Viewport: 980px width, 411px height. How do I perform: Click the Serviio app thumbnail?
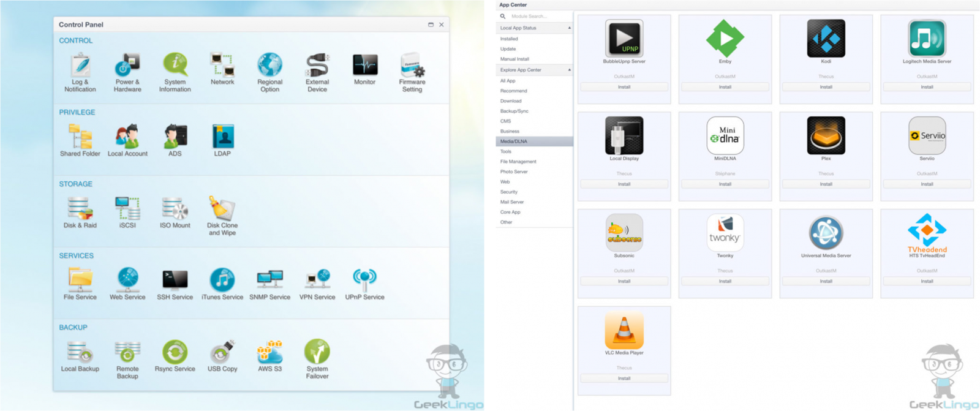click(927, 135)
